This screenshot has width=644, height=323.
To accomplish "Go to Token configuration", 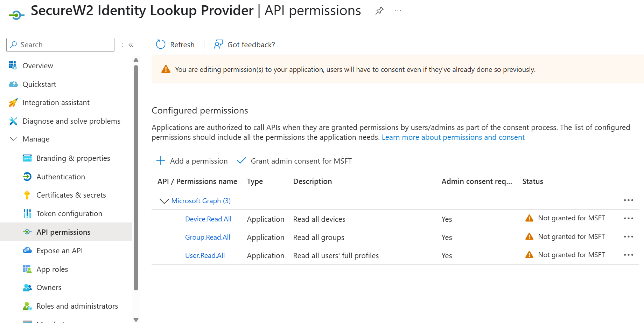I will tap(69, 214).
